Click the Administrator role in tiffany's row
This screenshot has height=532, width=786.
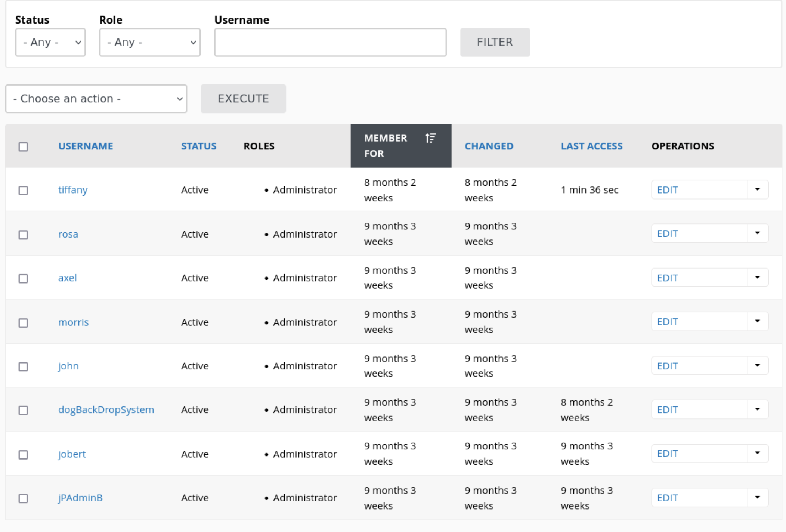[x=305, y=190]
